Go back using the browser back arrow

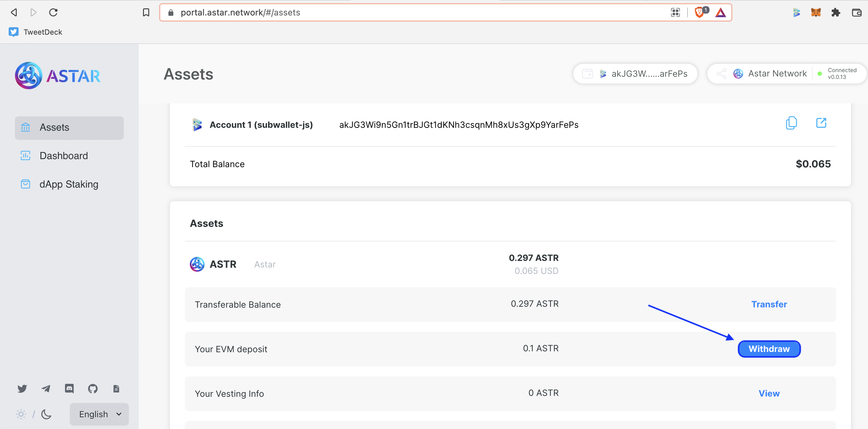(x=14, y=12)
